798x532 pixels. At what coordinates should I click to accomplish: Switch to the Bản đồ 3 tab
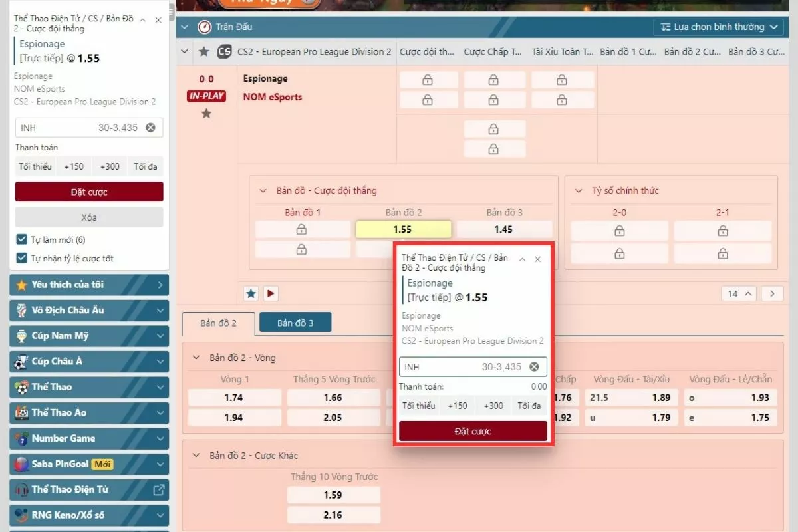(295, 323)
